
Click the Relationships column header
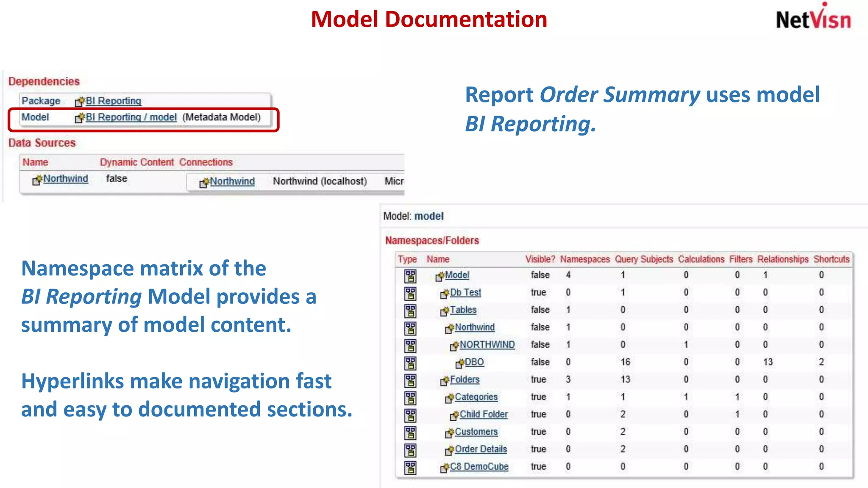pos(783,259)
